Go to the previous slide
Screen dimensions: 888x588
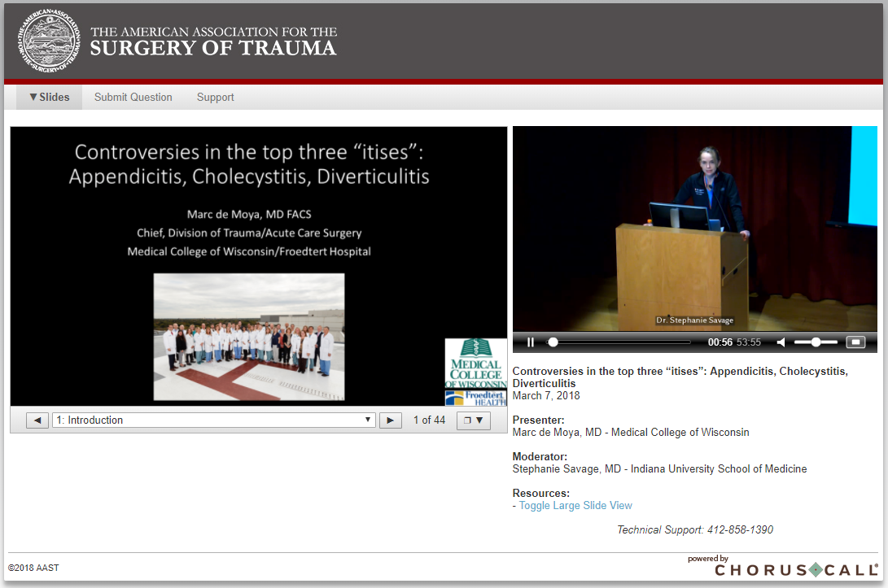point(37,420)
